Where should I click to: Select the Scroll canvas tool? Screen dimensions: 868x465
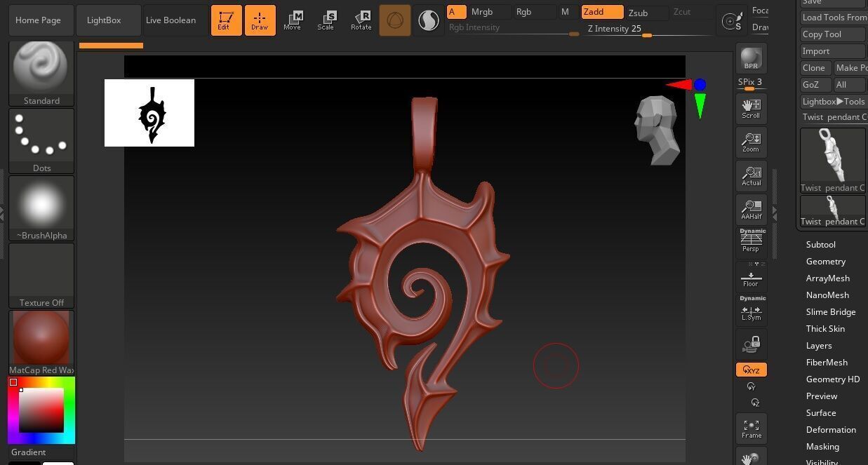[x=751, y=109]
